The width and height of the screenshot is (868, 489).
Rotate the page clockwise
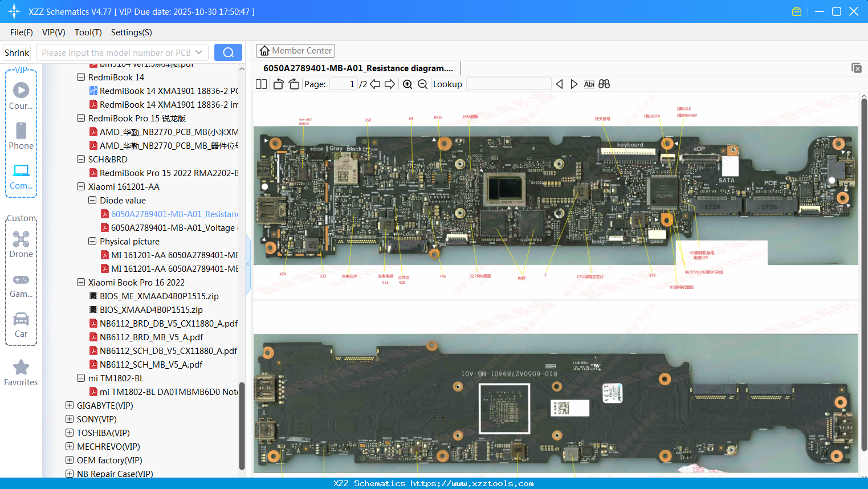(x=294, y=84)
